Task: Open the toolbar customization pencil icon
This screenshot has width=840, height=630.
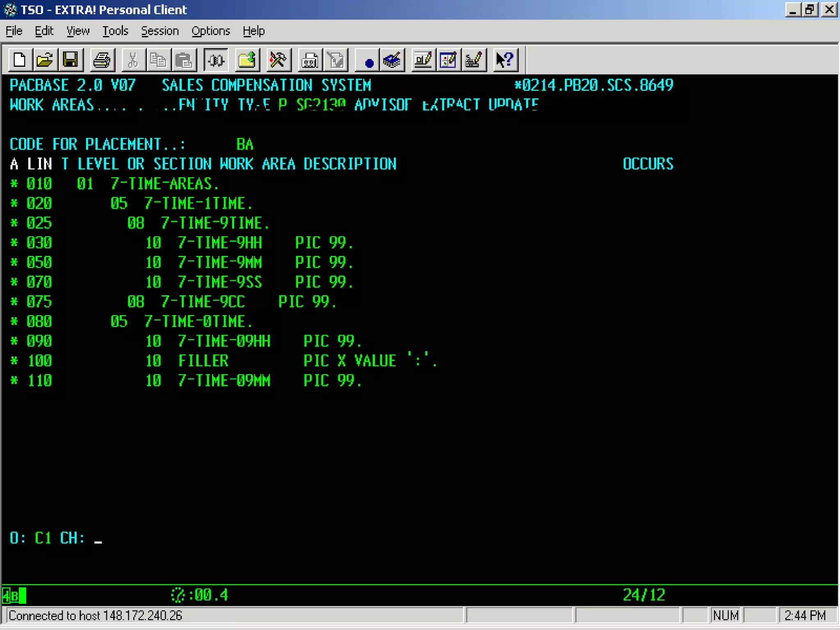Action: 423,60
